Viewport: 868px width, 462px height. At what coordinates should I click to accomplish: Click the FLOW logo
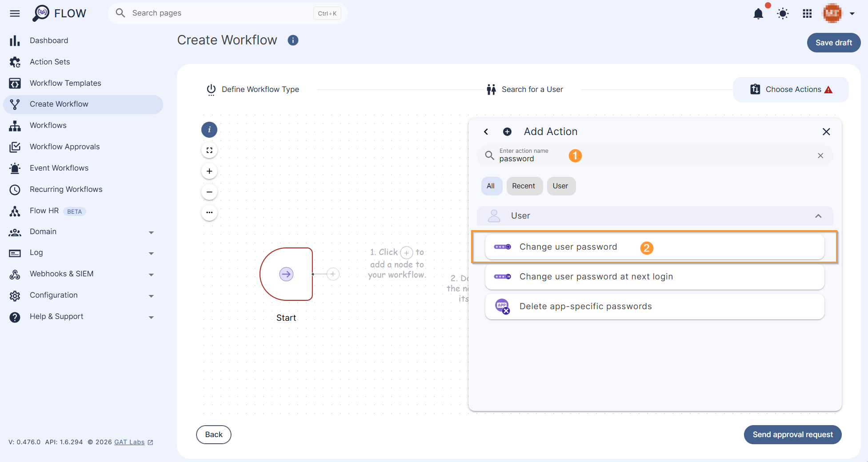tap(59, 13)
